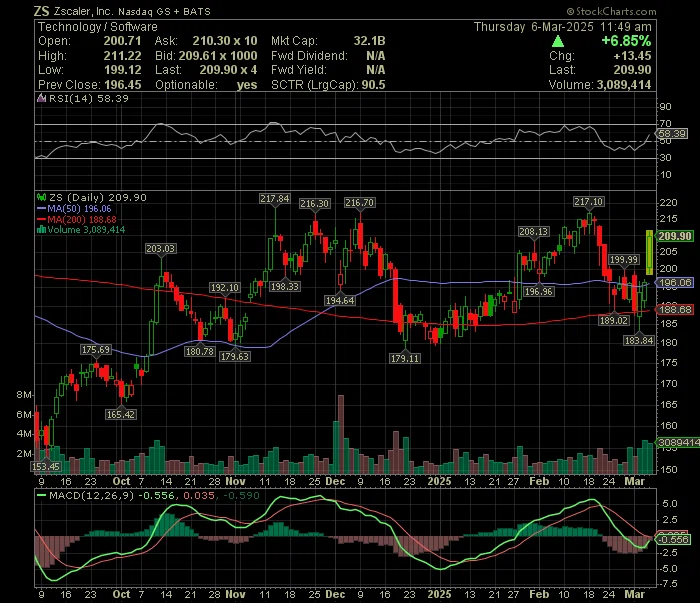Click the Optionable yes value
700x603 pixels.
pyautogui.click(x=247, y=85)
